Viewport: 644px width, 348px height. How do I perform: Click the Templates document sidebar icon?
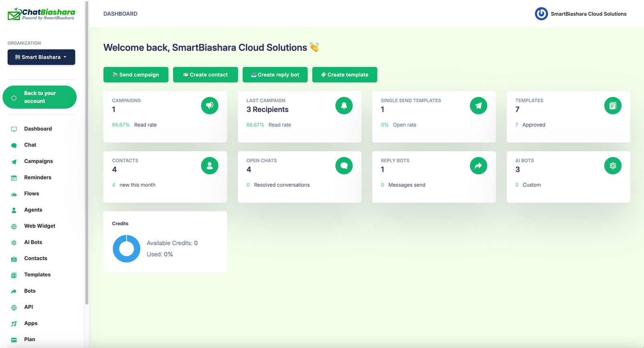tap(14, 275)
